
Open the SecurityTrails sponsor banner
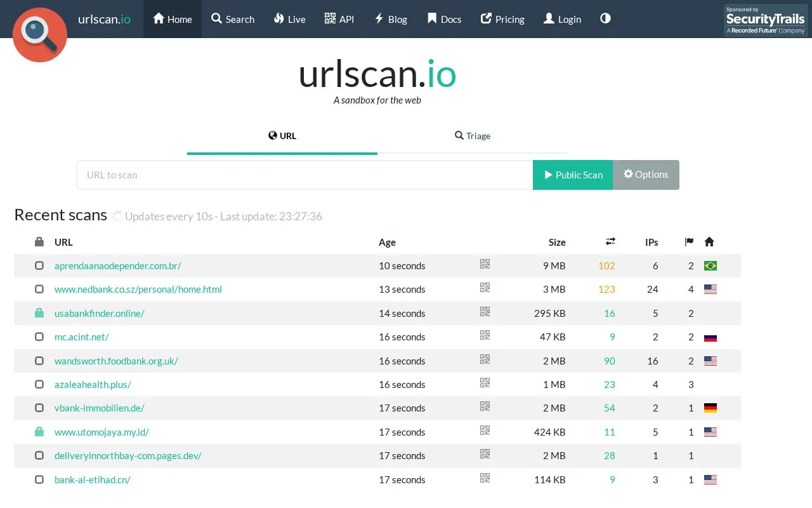766,20
